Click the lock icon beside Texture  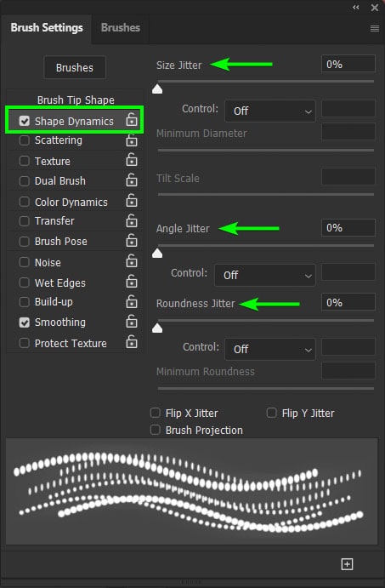132,160
